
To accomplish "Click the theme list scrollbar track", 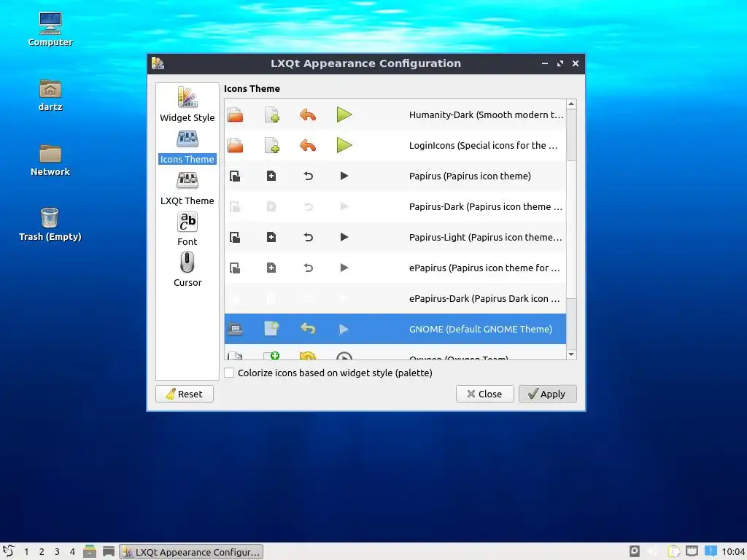I will (x=571, y=228).
